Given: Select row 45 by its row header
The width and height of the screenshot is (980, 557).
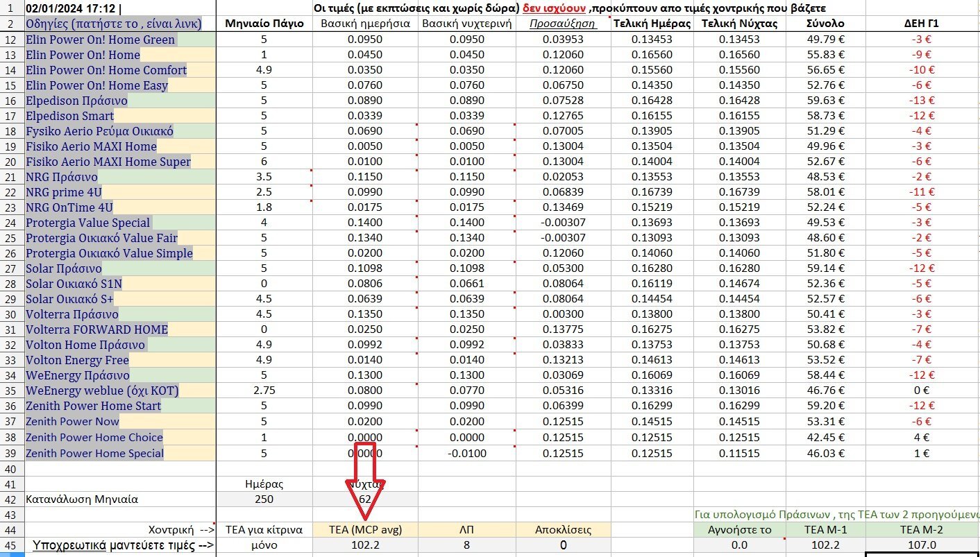Looking at the screenshot, I should (11, 545).
